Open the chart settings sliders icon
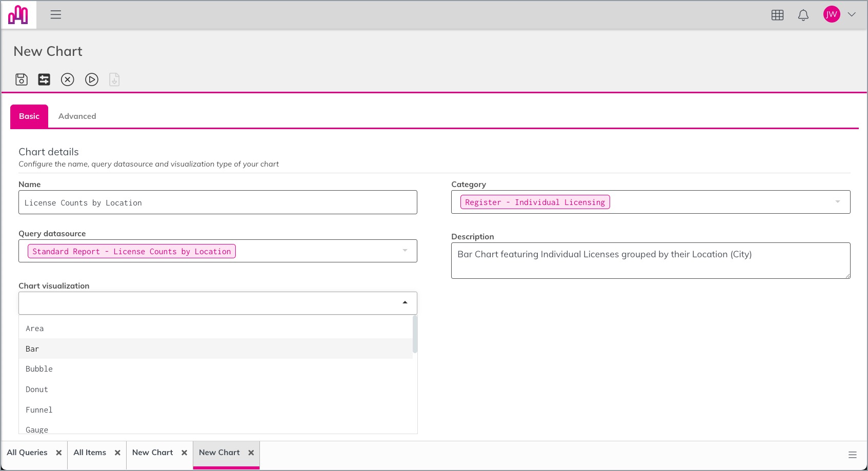Viewport: 868px width, 471px height. pos(44,79)
